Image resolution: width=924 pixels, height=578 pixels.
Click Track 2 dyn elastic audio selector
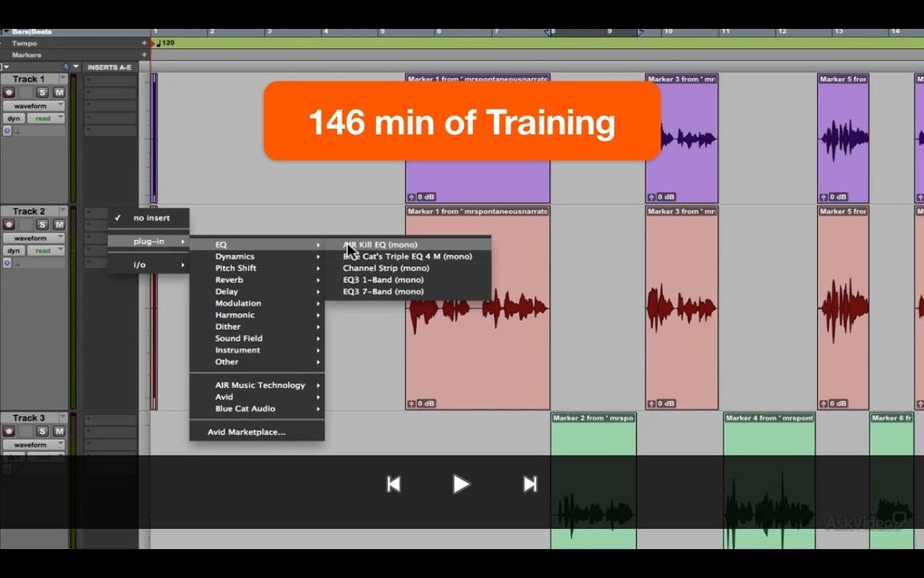(x=14, y=250)
